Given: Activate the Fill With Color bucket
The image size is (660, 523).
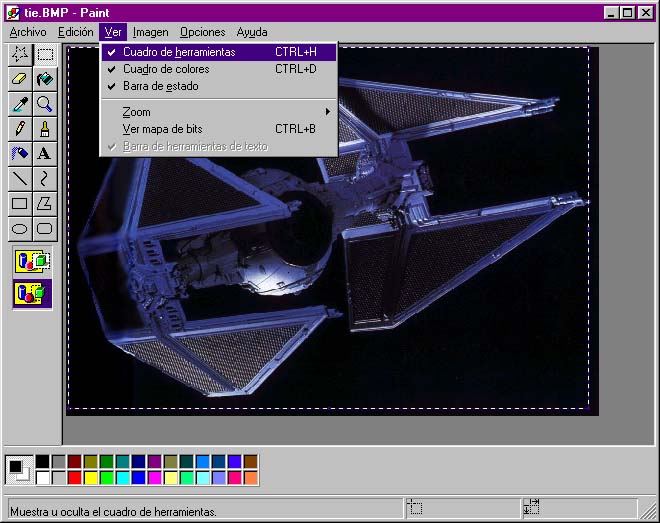Looking at the screenshot, I should pyautogui.click(x=45, y=79).
